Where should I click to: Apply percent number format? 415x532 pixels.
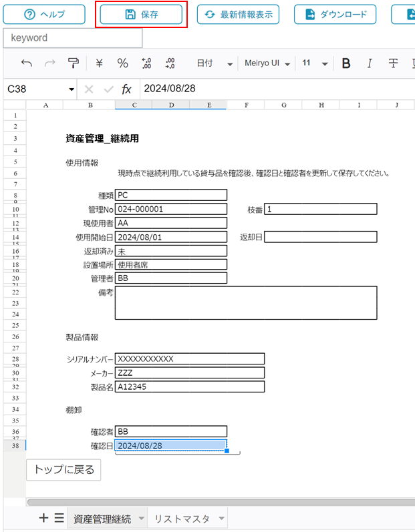coord(122,63)
